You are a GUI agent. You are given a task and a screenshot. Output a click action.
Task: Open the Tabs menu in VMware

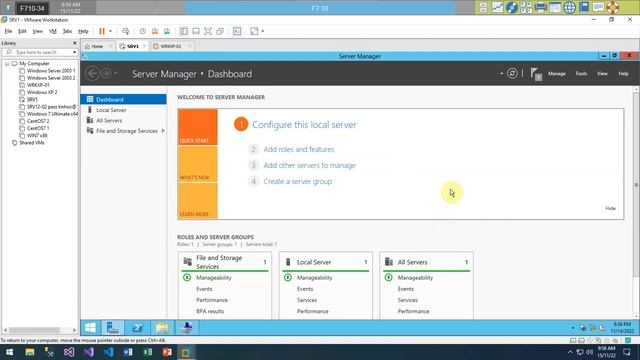click(x=67, y=31)
